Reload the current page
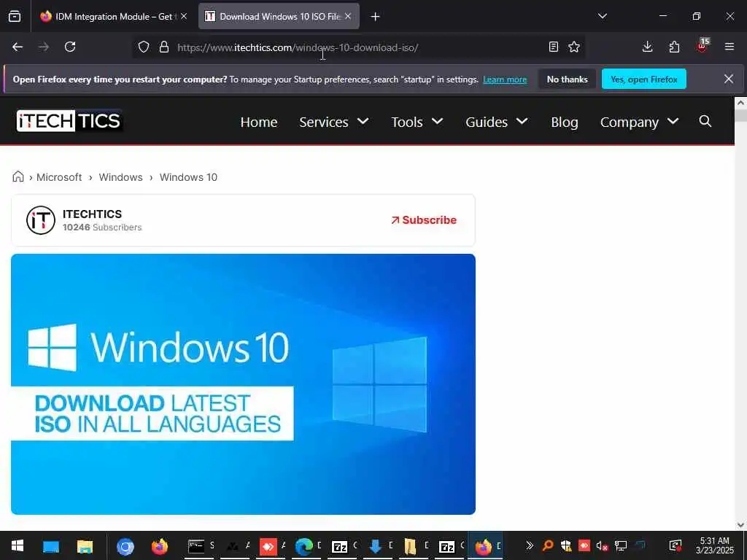747x560 pixels. [70, 47]
